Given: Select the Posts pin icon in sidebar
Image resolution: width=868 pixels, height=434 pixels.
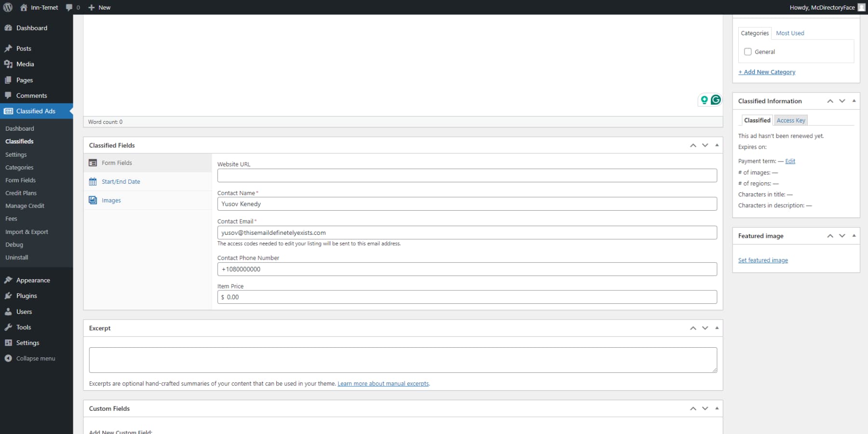Looking at the screenshot, I should click(x=9, y=48).
